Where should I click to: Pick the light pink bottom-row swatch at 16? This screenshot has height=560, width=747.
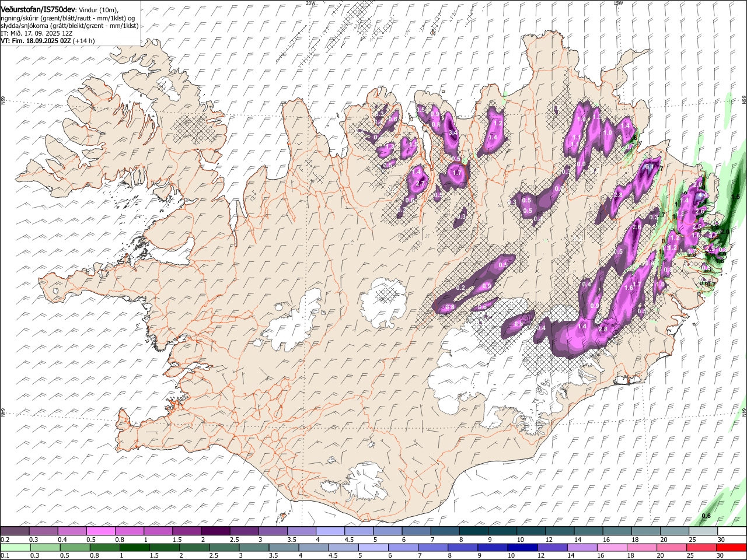[612, 548]
